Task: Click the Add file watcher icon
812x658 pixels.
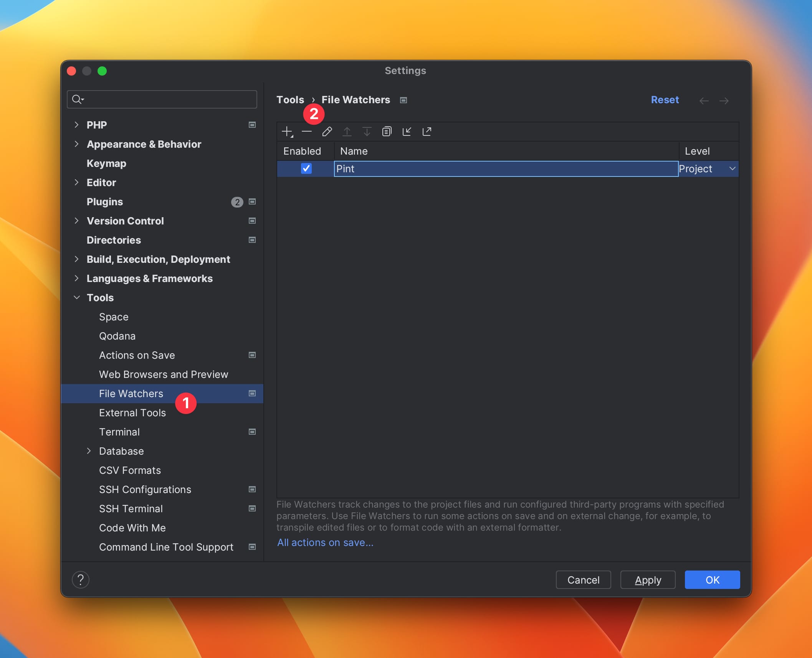Action: coord(288,131)
